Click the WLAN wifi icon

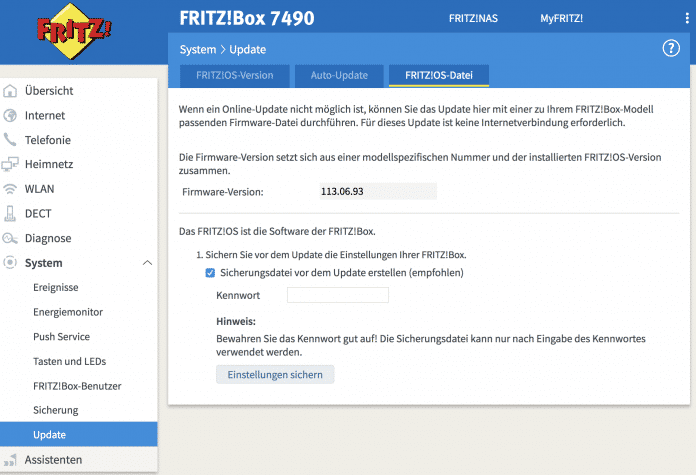coord(11,189)
